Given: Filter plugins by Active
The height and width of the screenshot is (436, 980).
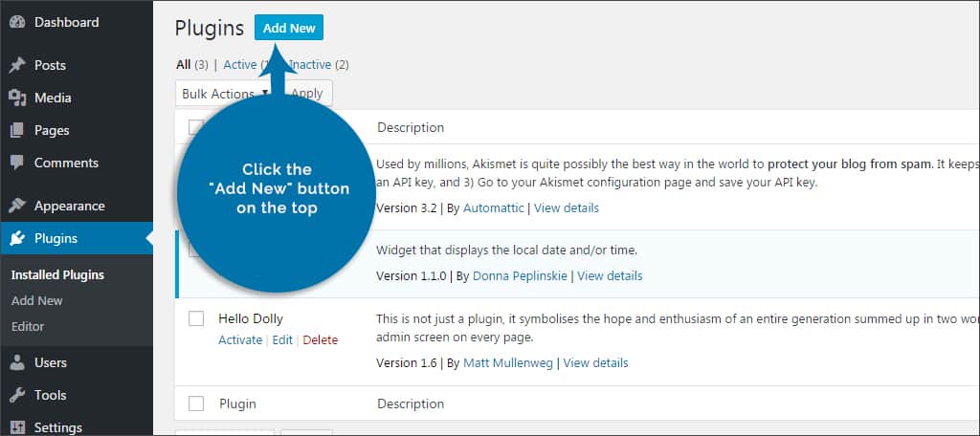Looking at the screenshot, I should (240, 65).
